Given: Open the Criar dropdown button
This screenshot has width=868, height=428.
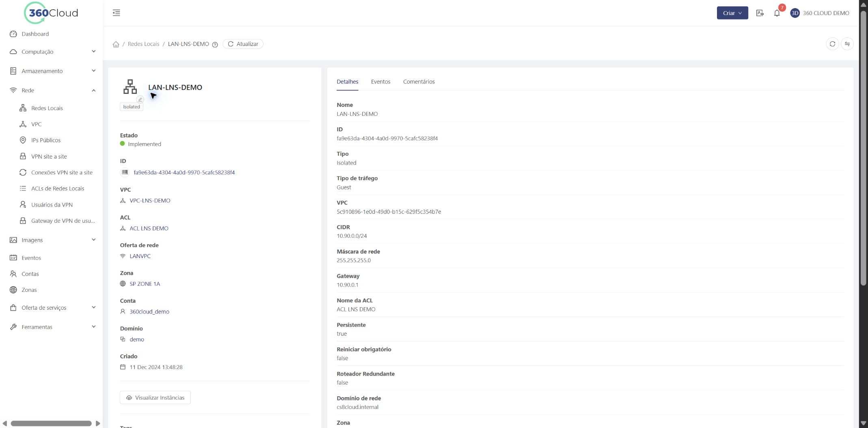Looking at the screenshot, I should (732, 13).
